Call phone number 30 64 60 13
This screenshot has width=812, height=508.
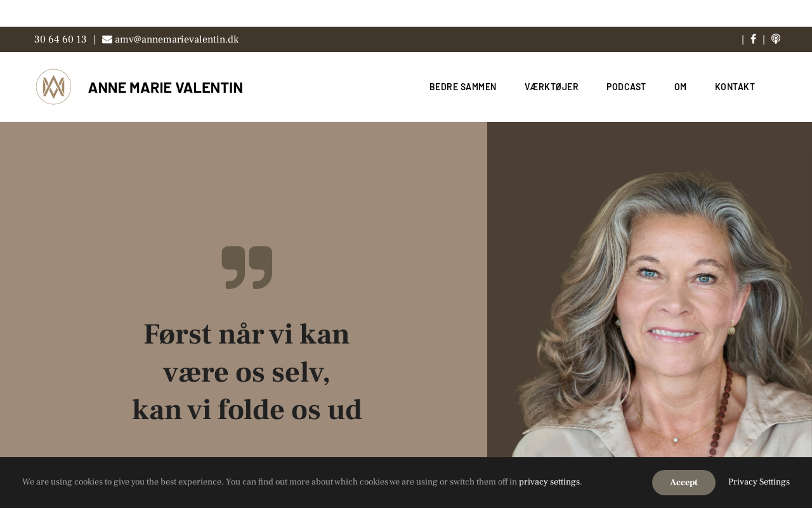[x=60, y=39]
